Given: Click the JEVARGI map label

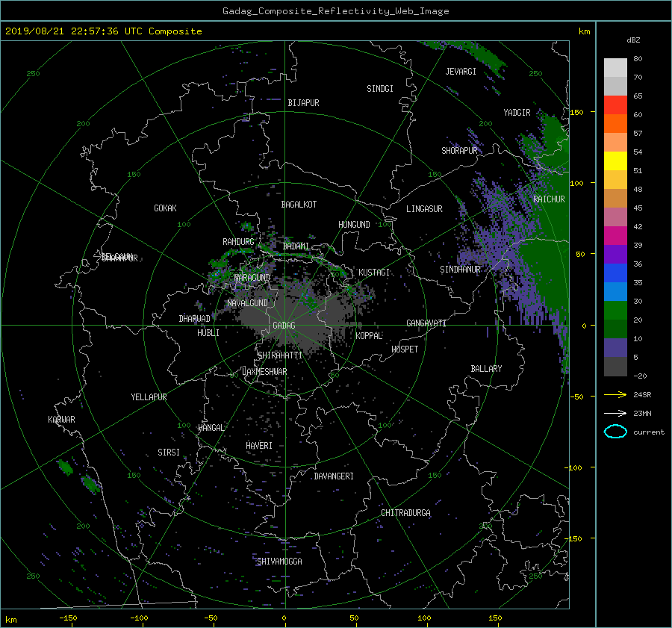Looking at the screenshot, I should coord(461,72).
